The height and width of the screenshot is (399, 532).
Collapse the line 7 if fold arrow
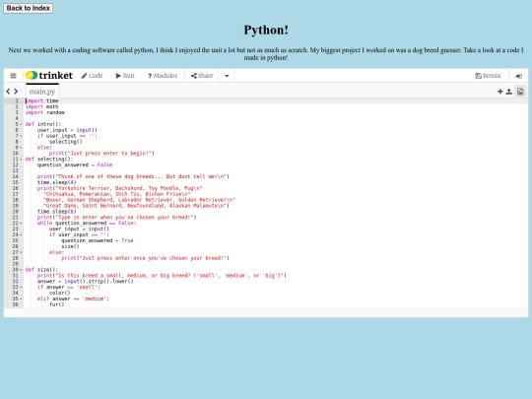[x=21, y=136]
